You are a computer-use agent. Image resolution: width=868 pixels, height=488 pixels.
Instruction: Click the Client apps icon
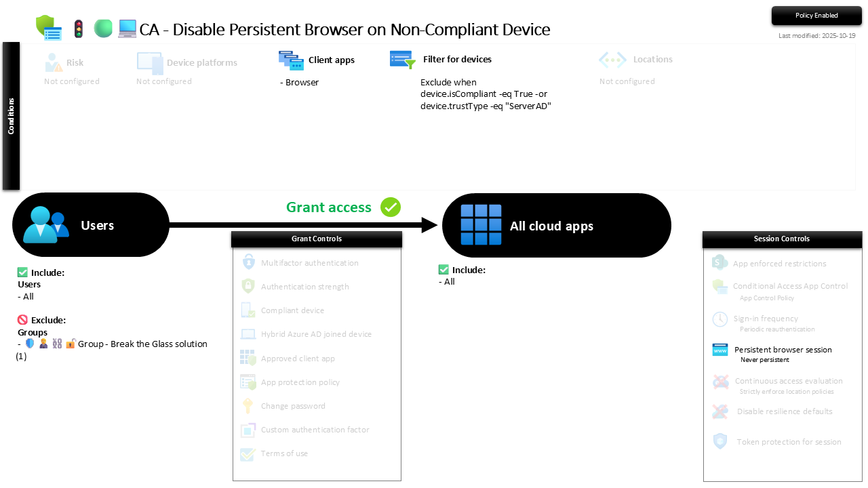(291, 60)
